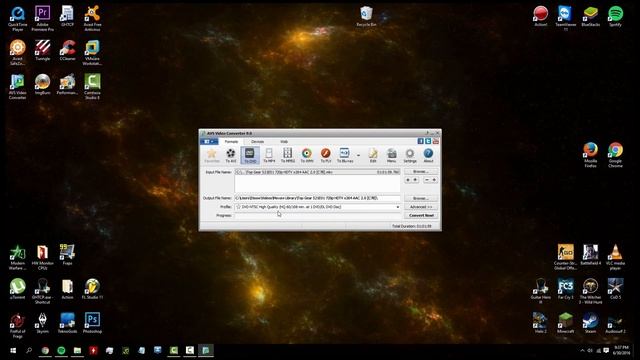Choose the To MPEG format

point(288,155)
